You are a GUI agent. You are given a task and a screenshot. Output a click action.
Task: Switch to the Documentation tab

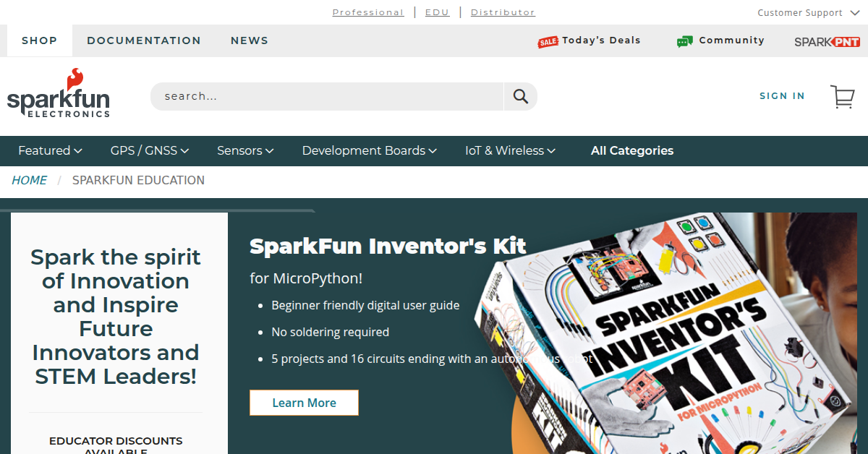pos(144,40)
